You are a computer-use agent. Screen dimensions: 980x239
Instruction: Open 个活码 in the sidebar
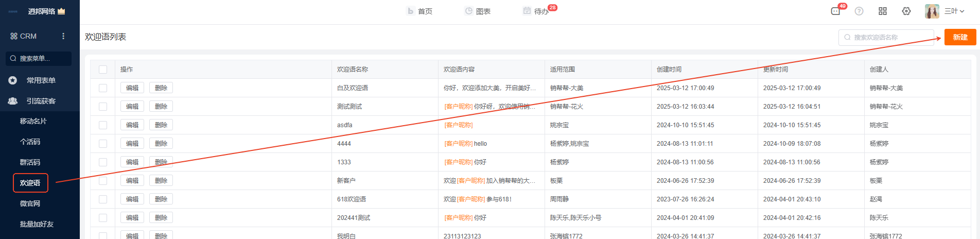pyautogui.click(x=30, y=142)
